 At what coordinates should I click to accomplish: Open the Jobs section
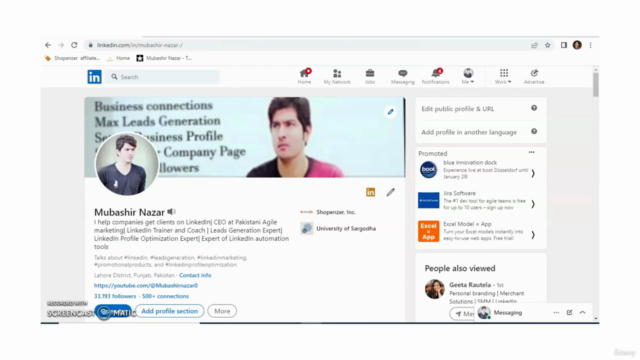pyautogui.click(x=370, y=76)
